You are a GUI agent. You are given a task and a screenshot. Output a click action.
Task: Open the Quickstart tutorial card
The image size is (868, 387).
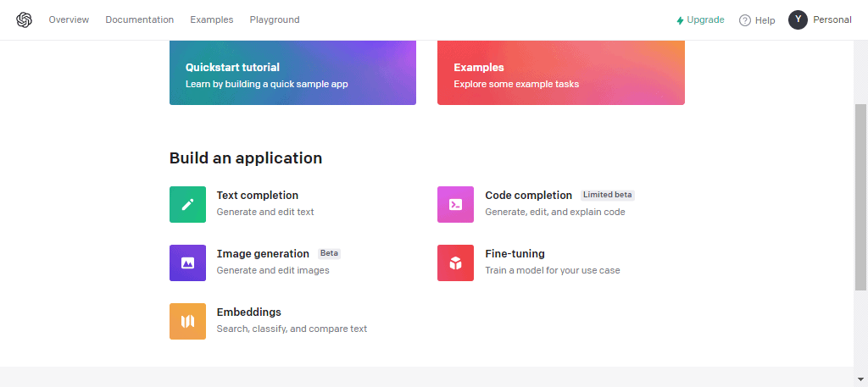tap(292, 73)
